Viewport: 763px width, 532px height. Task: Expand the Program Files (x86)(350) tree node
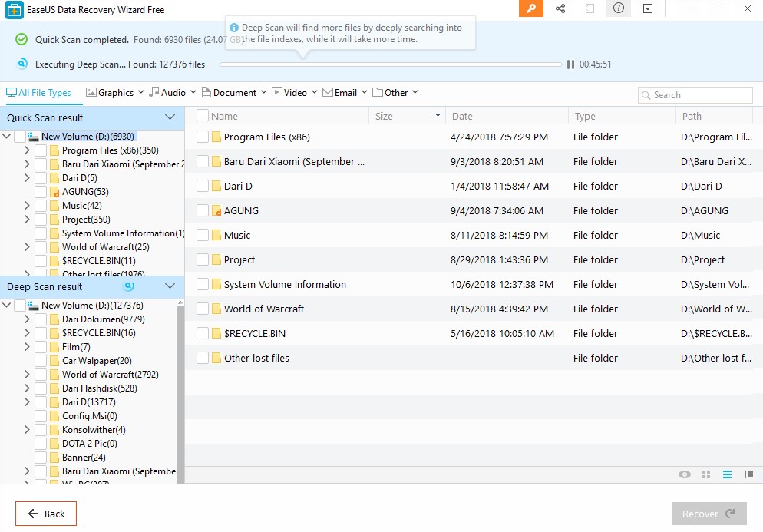(27, 150)
